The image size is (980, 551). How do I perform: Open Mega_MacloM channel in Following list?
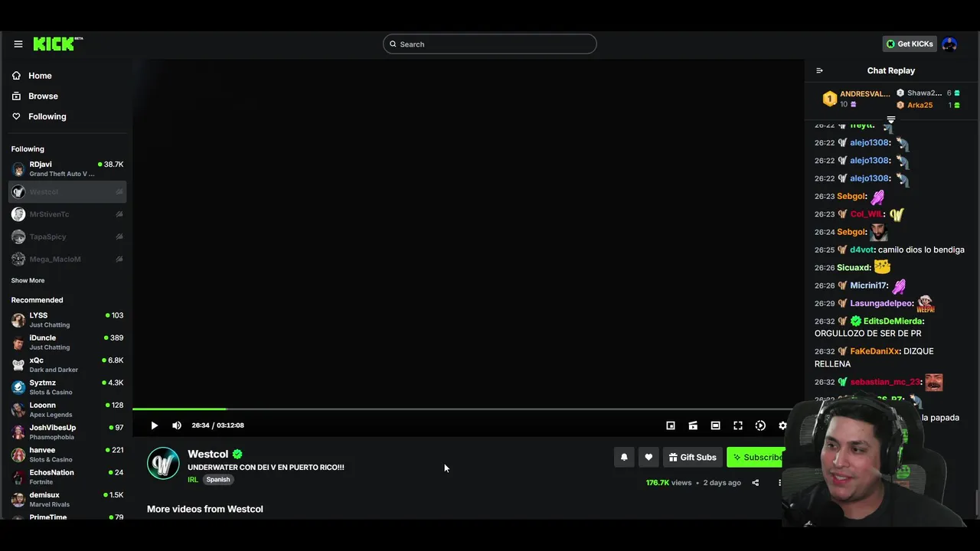(x=67, y=259)
